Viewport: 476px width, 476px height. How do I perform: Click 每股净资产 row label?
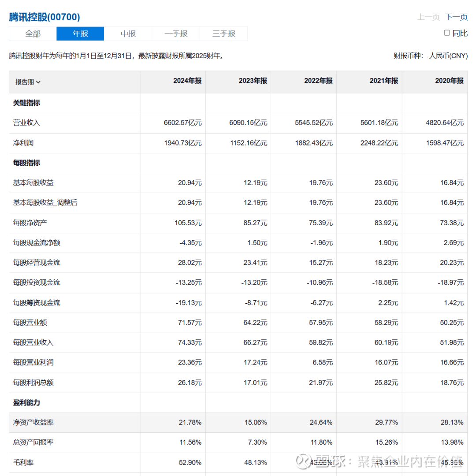30,223
